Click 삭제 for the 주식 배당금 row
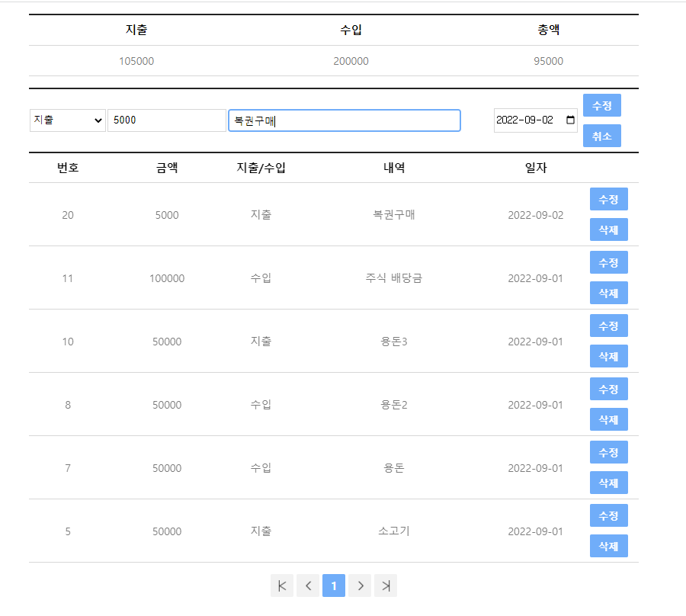This screenshot has width=686, height=616. click(x=608, y=293)
